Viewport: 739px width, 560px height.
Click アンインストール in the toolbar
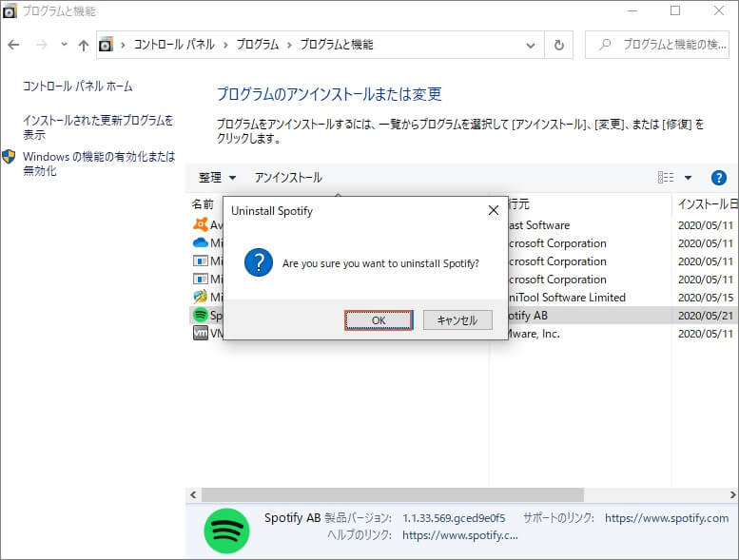(x=288, y=178)
